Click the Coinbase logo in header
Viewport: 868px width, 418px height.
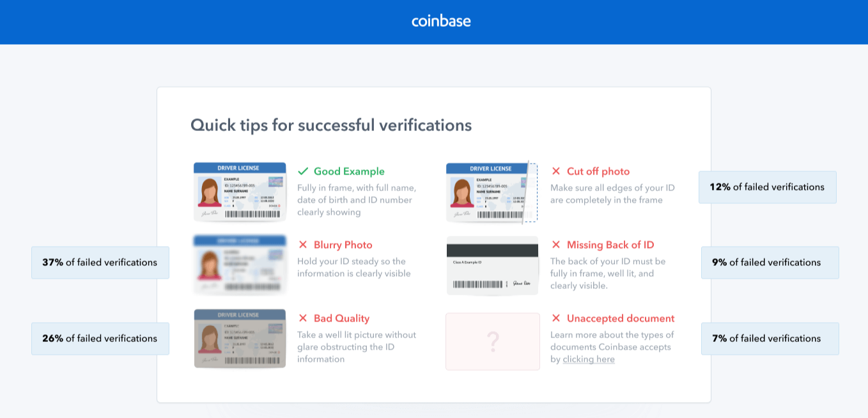441,21
